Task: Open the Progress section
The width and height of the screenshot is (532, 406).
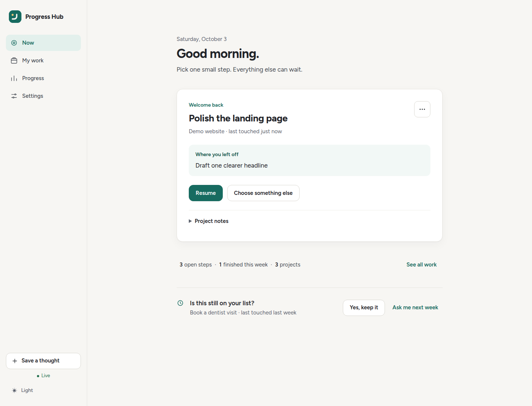Action: (43, 78)
